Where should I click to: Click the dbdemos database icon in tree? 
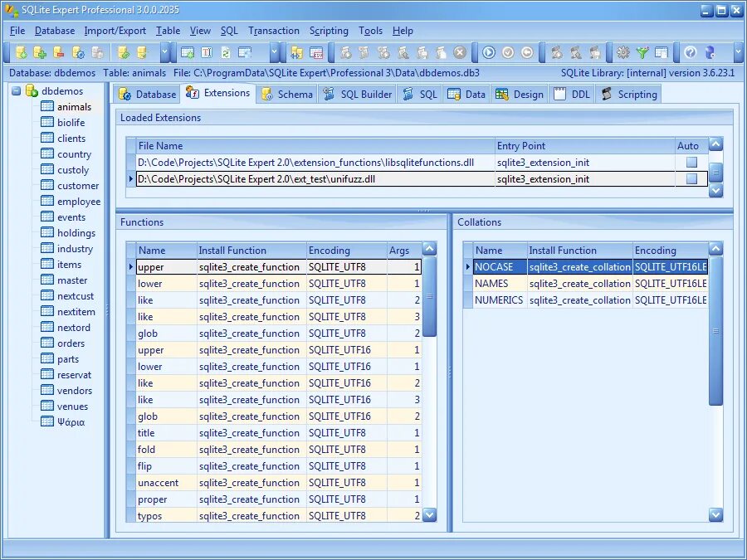(32, 90)
